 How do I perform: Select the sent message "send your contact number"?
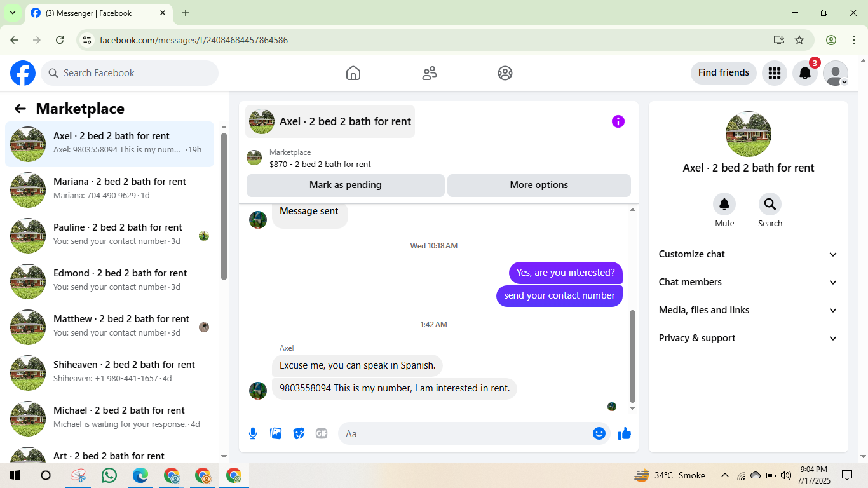click(559, 295)
